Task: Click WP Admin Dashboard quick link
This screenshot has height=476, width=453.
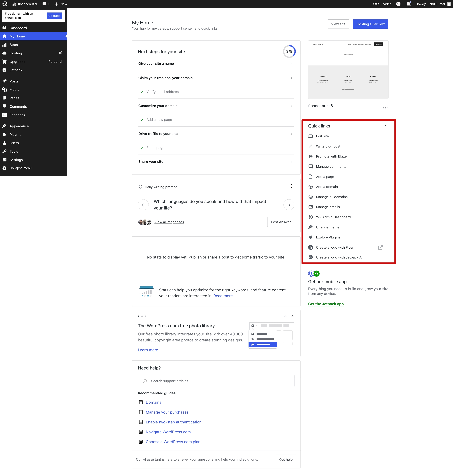Action: (333, 217)
